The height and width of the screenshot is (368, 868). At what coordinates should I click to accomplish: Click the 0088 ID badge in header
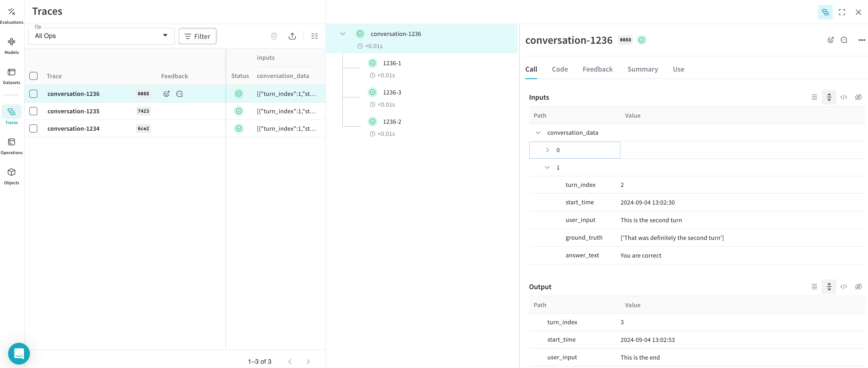click(625, 40)
